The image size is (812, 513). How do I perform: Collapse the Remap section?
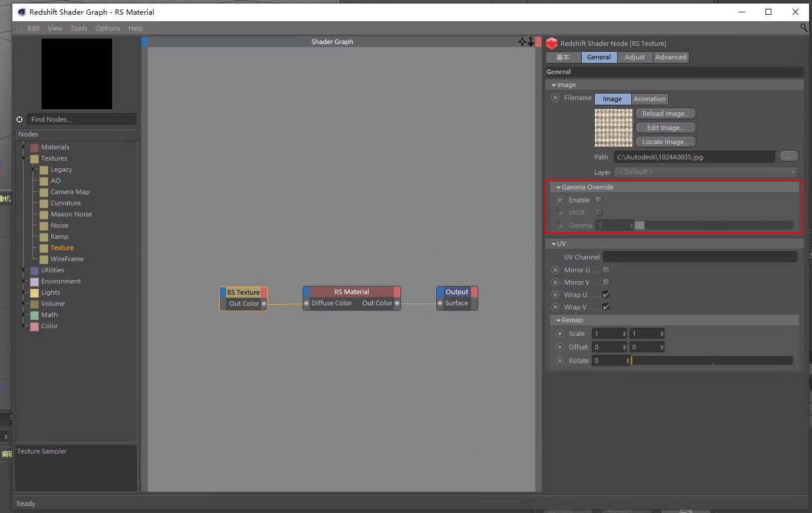click(558, 321)
